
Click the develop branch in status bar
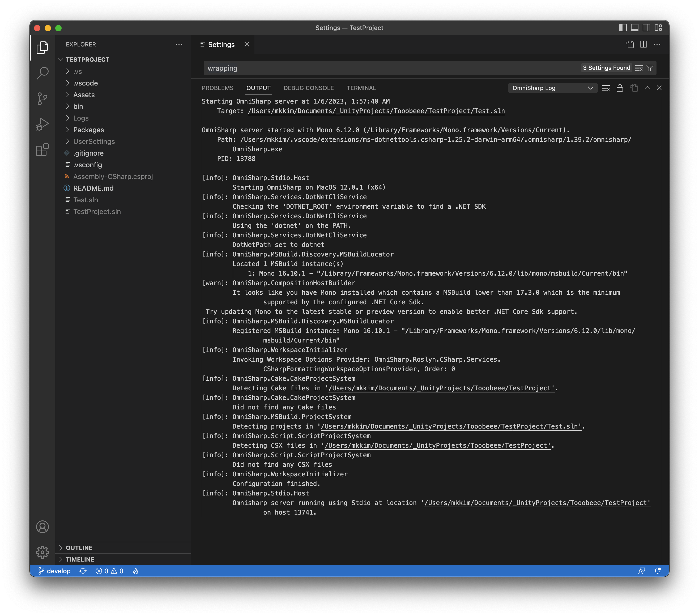point(55,571)
